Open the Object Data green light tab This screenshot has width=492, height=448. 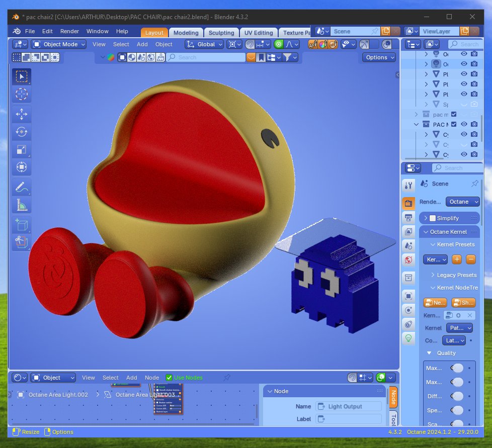(408, 338)
